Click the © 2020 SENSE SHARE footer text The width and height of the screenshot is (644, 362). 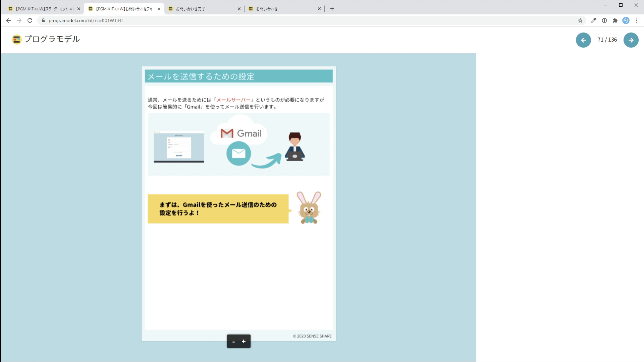(312, 336)
